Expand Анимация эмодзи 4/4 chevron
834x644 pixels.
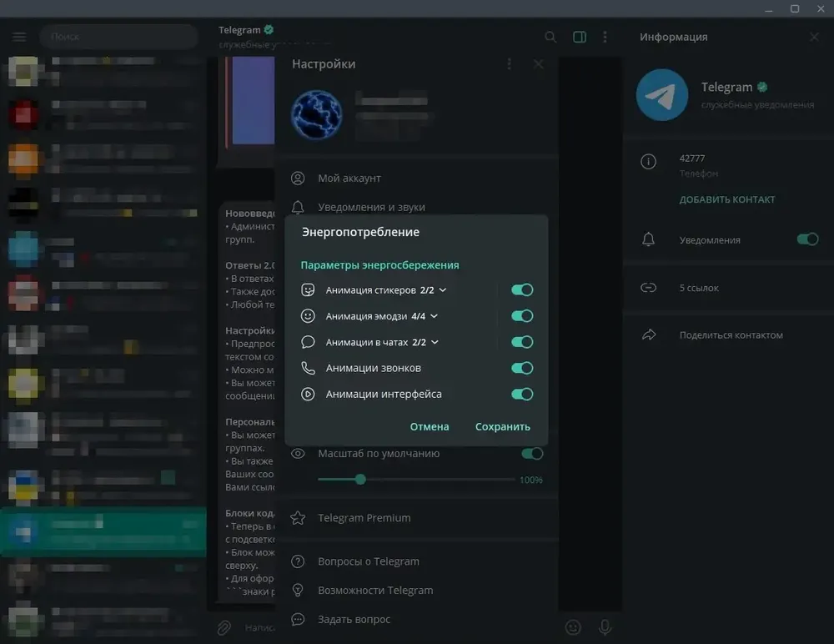(434, 316)
